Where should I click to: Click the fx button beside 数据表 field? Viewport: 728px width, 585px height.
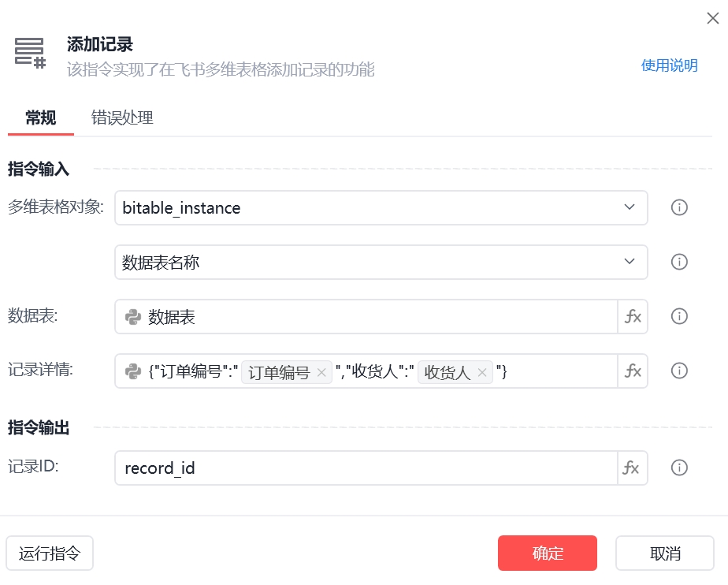coord(633,317)
